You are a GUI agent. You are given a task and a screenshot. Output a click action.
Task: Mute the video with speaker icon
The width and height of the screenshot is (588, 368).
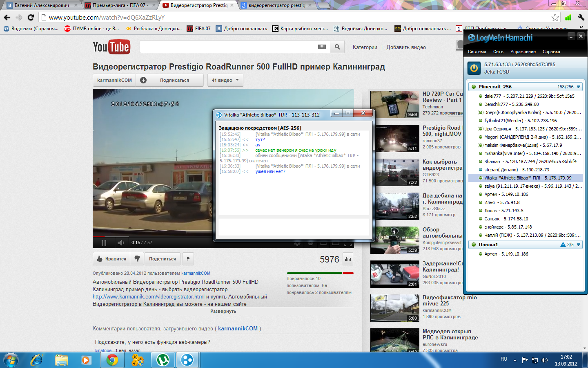pos(121,242)
